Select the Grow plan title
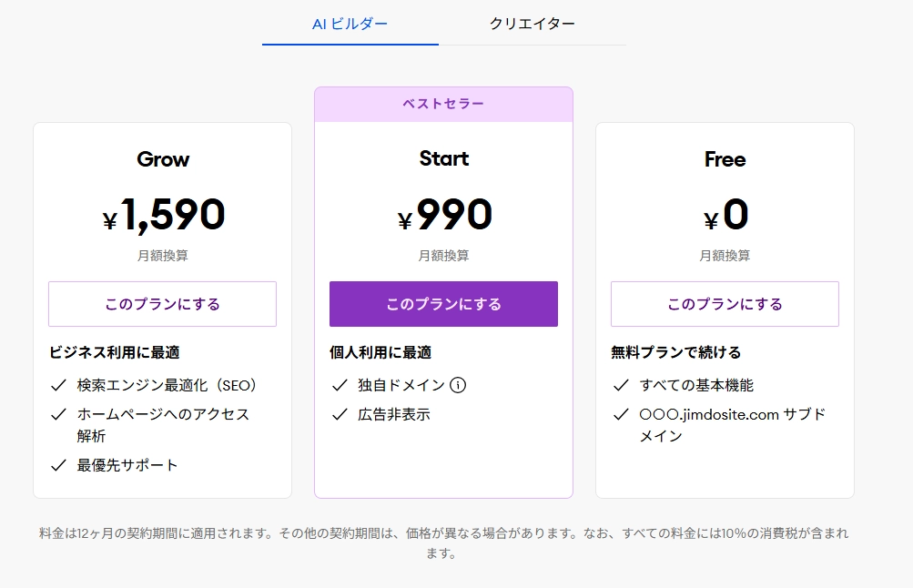The image size is (913, 588). pyautogui.click(x=161, y=159)
